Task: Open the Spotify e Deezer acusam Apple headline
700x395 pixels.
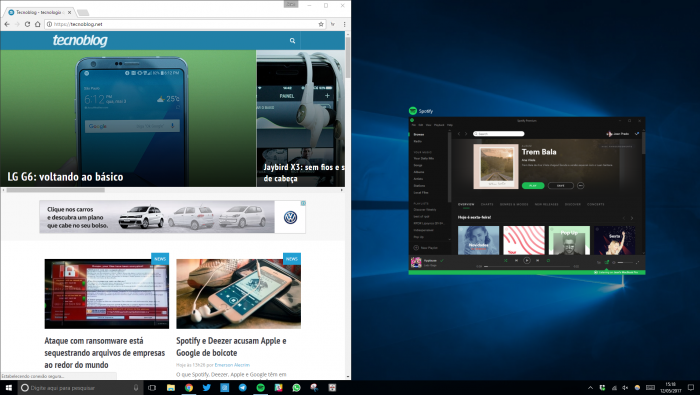Action: pos(231,347)
